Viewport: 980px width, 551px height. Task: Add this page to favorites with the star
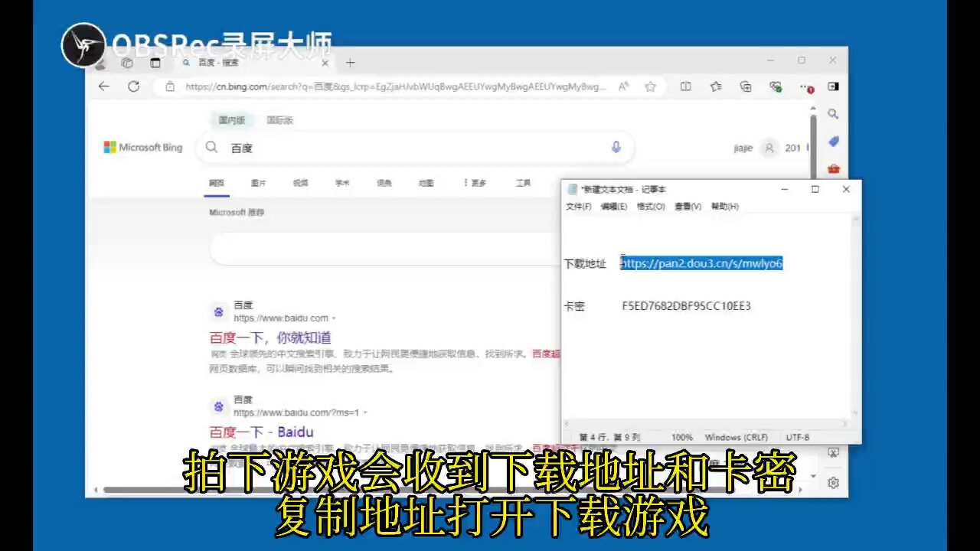pyautogui.click(x=650, y=86)
